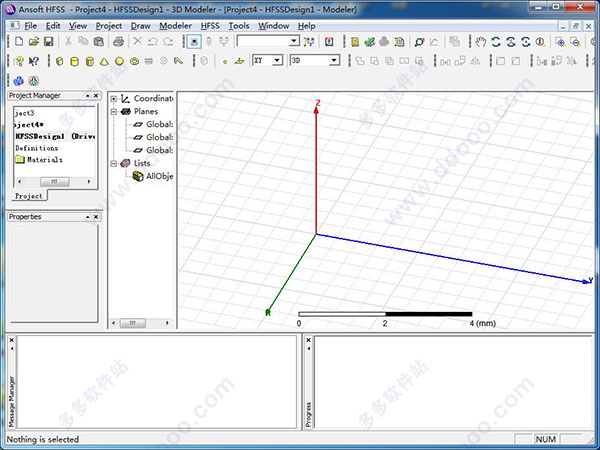Click the model tree horizontal scrollbar thumb
The width and height of the screenshot is (600, 450).
pyautogui.click(x=132, y=323)
